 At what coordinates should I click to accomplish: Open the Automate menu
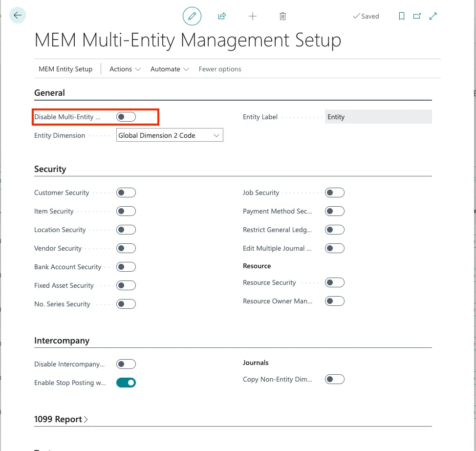[170, 69]
